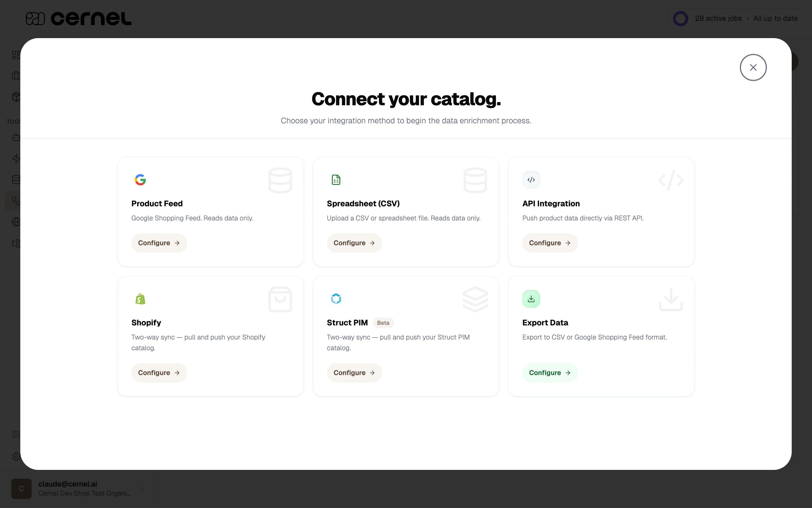The image size is (812, 508).
Task: Click the C avatar in the sidebar footer
Action: tap(21, 489)
